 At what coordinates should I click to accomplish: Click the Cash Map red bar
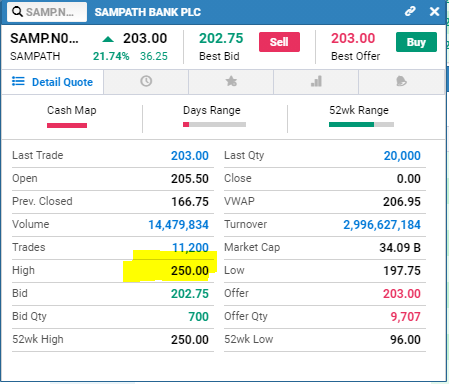click(67, 125)
